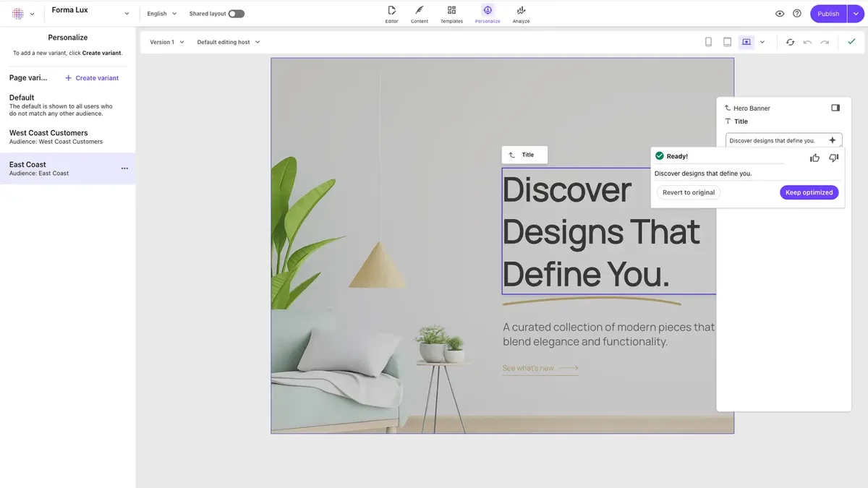868x488 pixels.
Task: Click the AI sparkle optimize icon
Action: pyautogui.click(x=832, y=140)
